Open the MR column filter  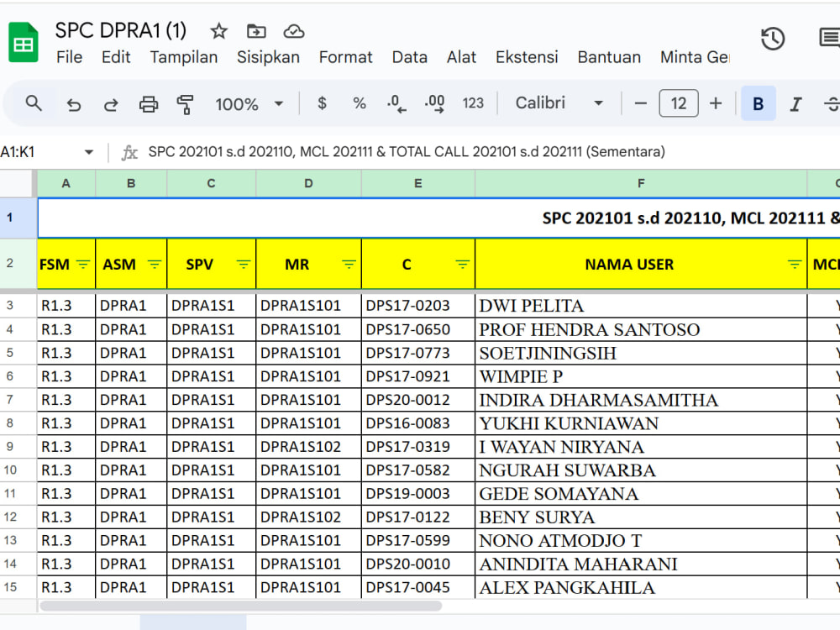[x=349, y=264]
